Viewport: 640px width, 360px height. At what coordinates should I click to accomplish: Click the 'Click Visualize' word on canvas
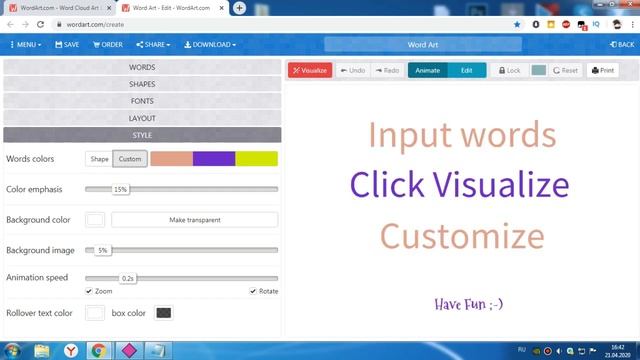coord(460,184)
